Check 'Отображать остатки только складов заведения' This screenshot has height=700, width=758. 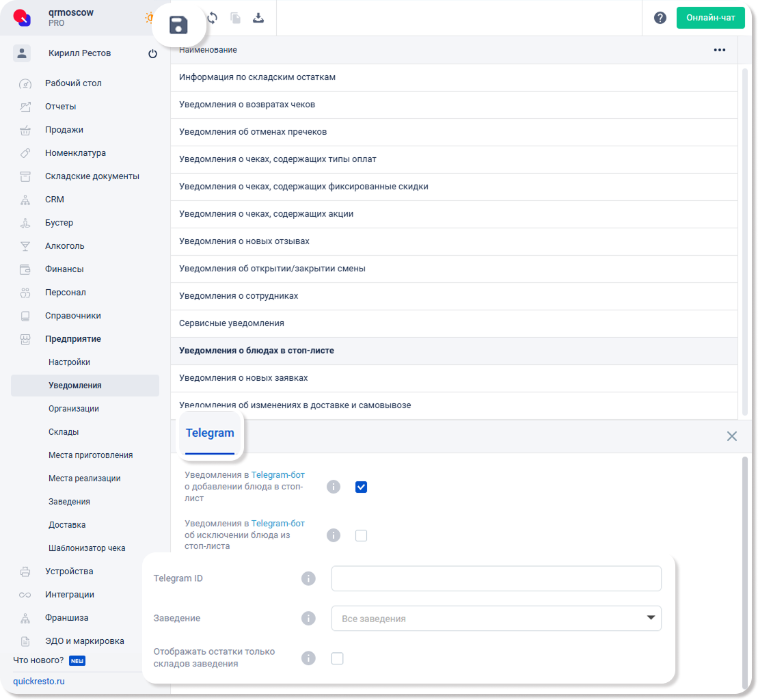tap(337, 658)
